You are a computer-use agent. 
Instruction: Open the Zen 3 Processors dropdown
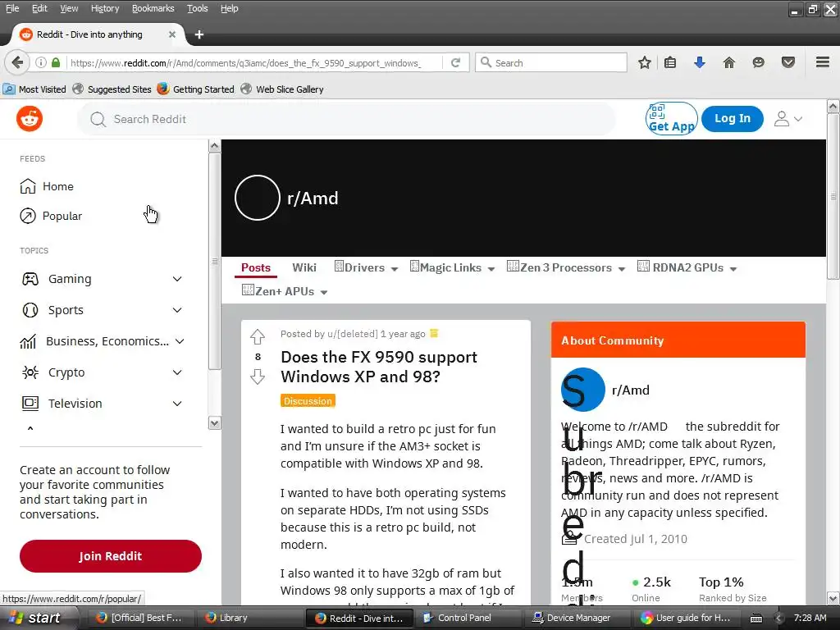pyautogui.click(x=566, y=267)
